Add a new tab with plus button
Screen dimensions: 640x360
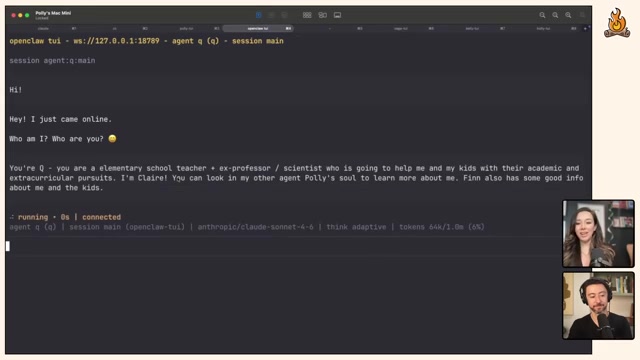[585, 29]
